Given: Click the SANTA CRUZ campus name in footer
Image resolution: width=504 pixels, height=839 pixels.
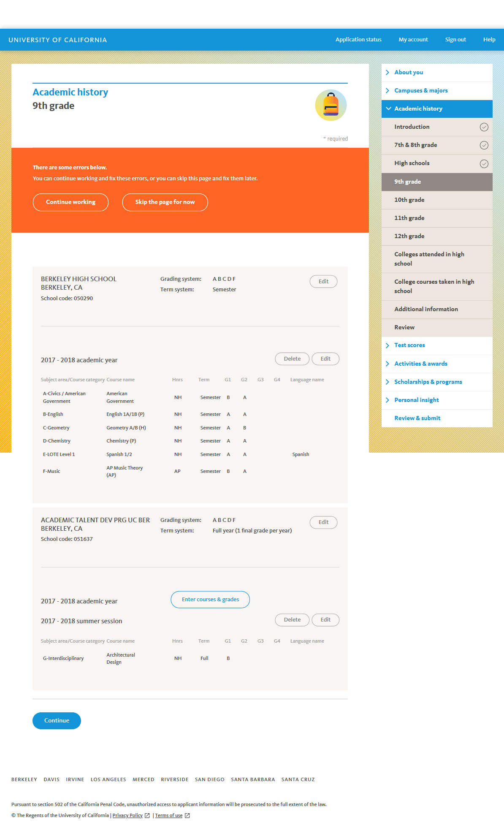Looking at the screenshot, I should (x=298, y=780).
